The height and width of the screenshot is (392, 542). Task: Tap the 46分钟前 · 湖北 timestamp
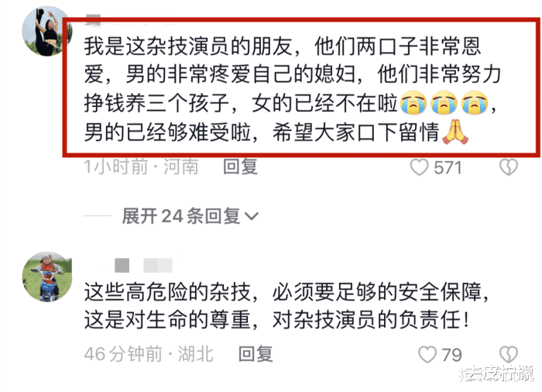[x=149, y=354]
